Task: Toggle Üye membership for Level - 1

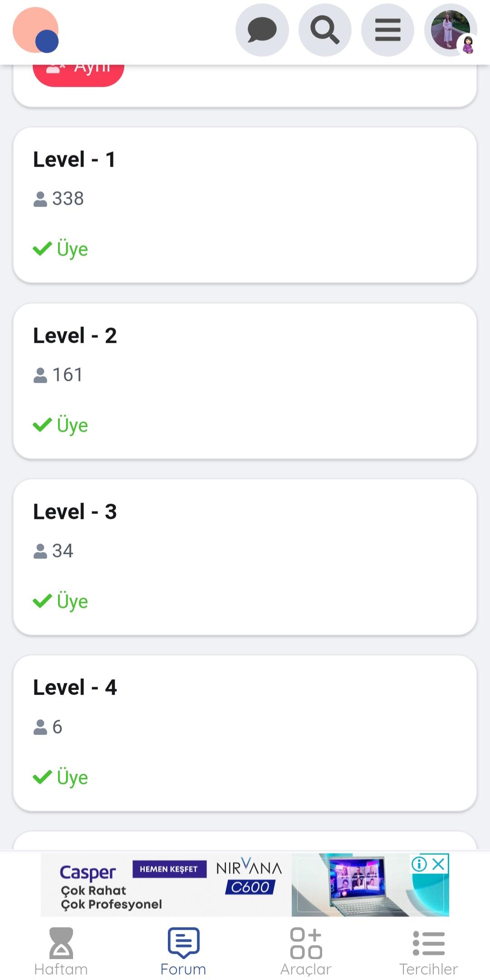Action: coord(61,249)
